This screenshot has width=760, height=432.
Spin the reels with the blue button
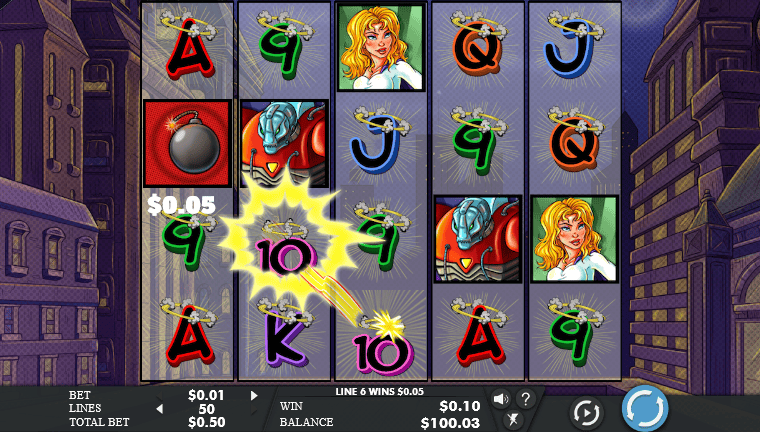tap(645, 409)
